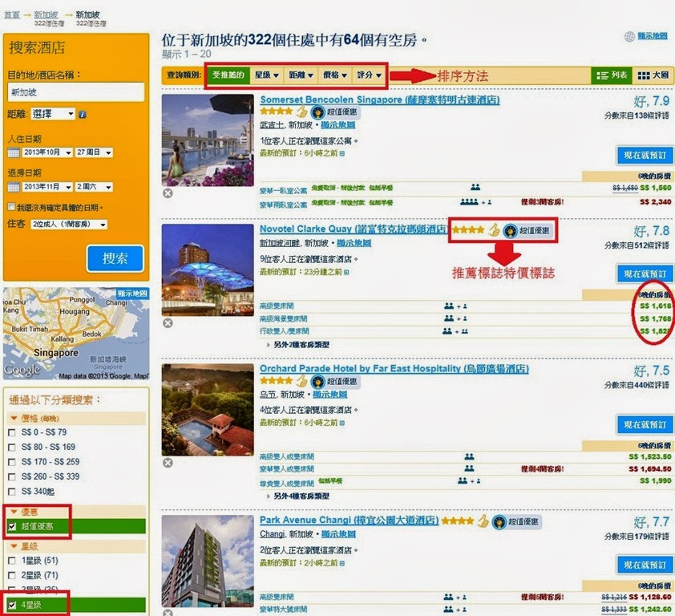Open the check-out date calendar icon
The height and width of the screenshot is (616, 675).
pyautogui.click(x=14, y=187)
